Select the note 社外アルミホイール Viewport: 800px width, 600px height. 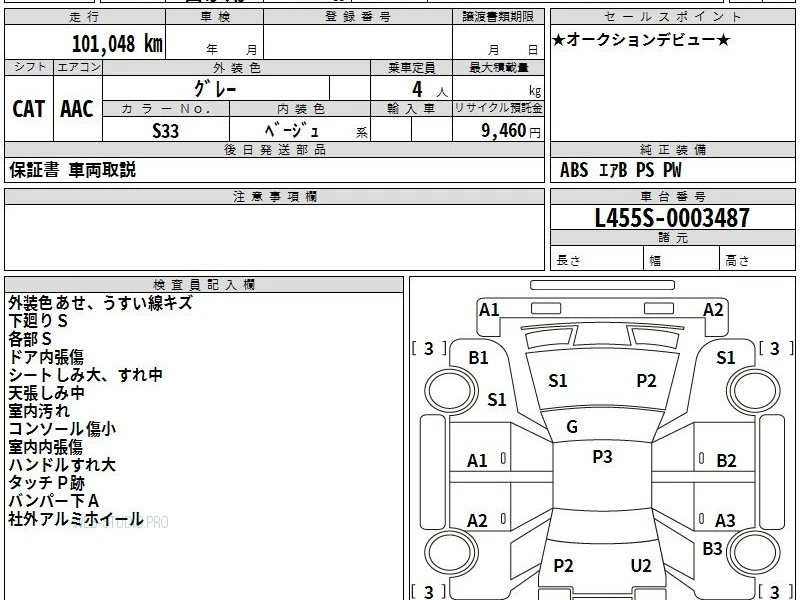point(76,519)
